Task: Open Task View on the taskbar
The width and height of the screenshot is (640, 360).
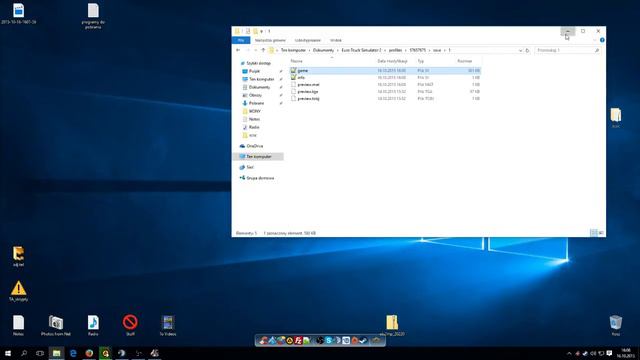Action: [40, 353]
